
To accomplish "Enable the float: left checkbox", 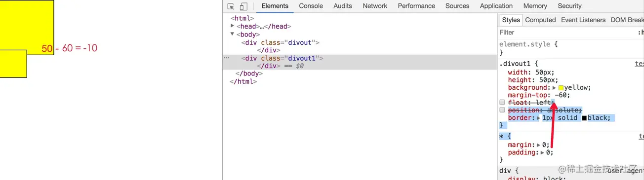I will 502,103.
